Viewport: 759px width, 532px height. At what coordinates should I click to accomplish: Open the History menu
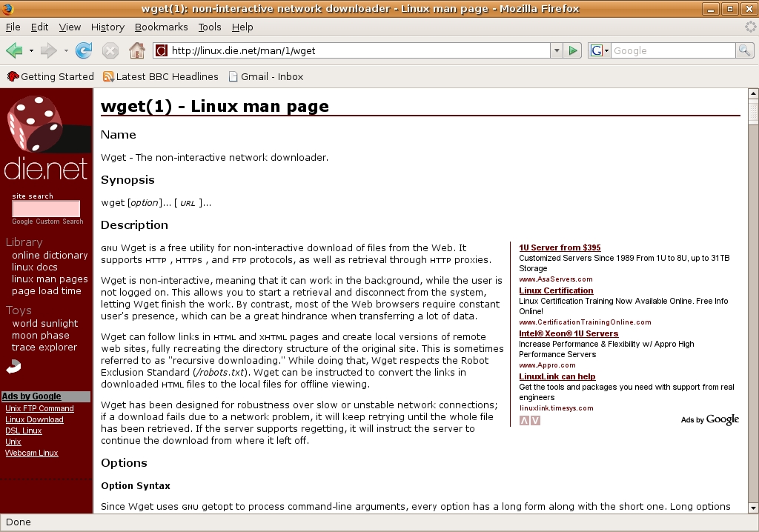tap(107, 27)
